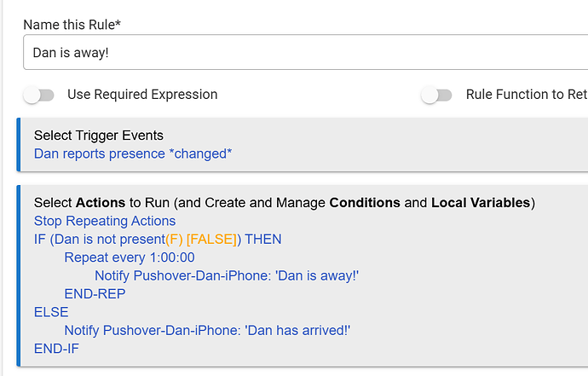The height and width of the screenshot is (376, 588).
Task: Select the 'Repeat every 1:00:00' action
Action: coord(130,257)
